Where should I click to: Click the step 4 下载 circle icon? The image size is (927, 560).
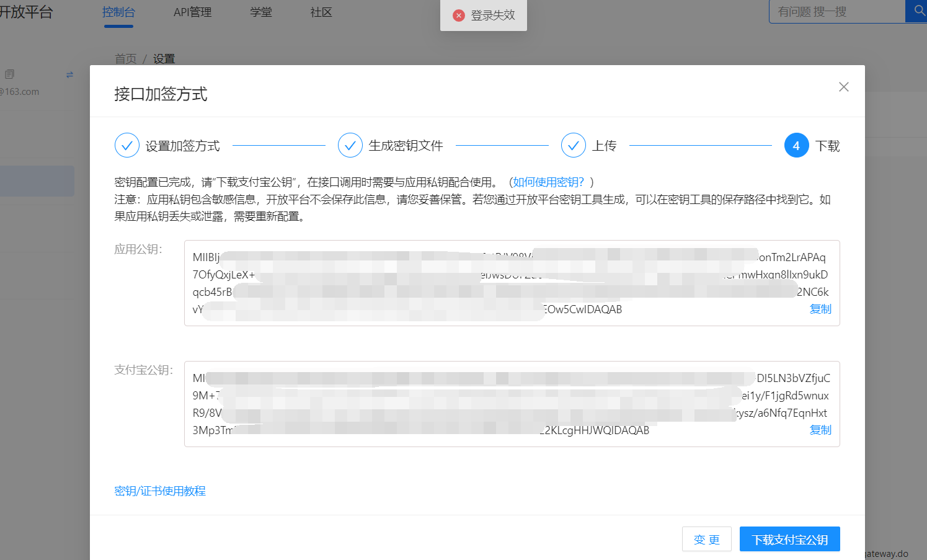796,145
